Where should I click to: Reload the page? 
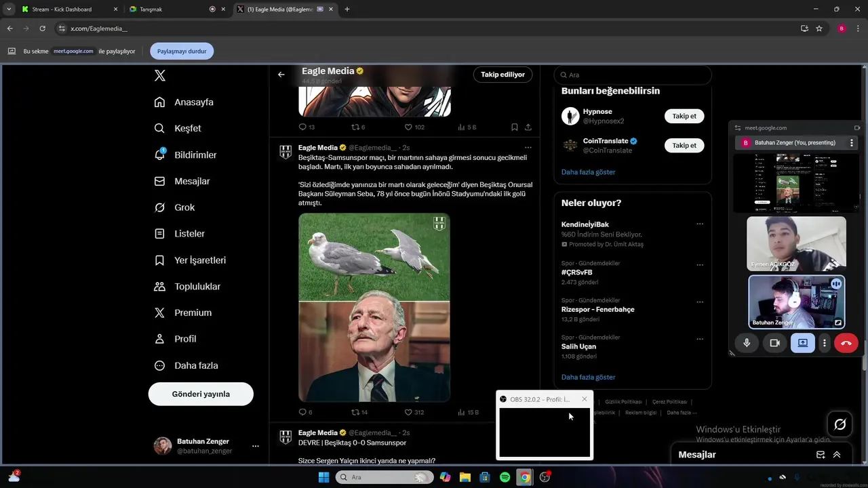[x=42, y=28]
